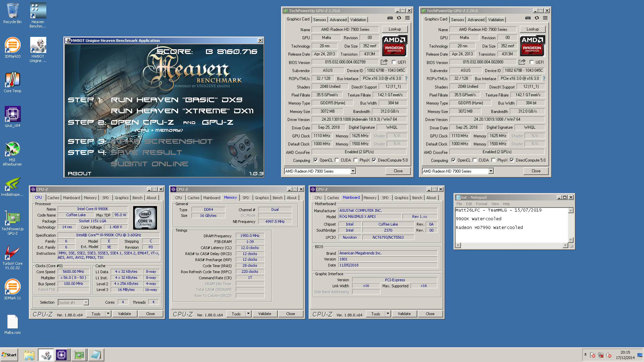Click bus interface question mark in right GPU-Z
This screenshot has width=644, height=362.
point(544,78)
